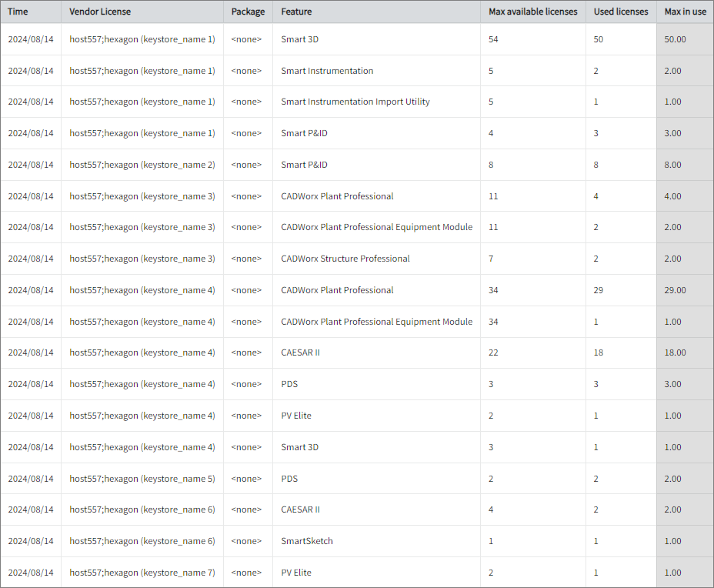
Task: Select the CADWorx Structure Professional feature link
Action: (346, 259)
